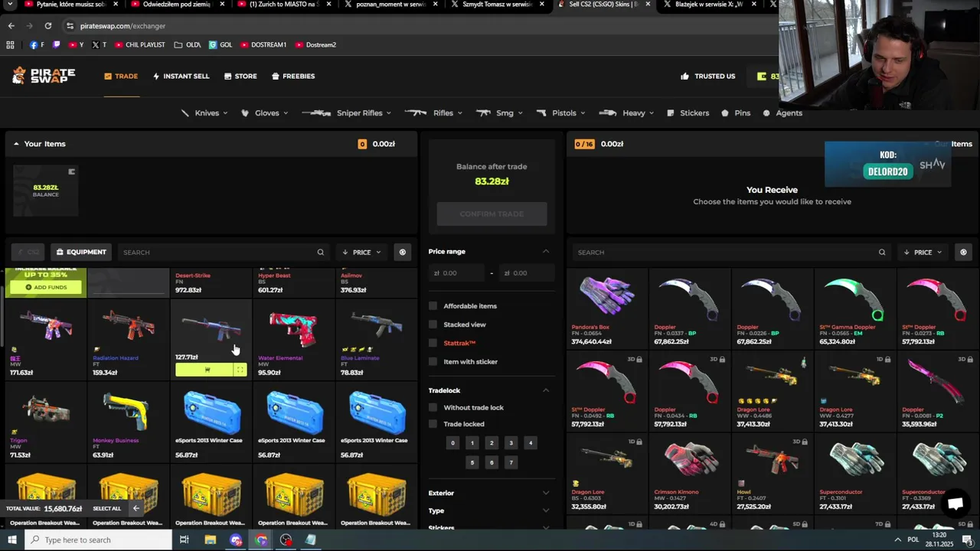Expand the Knives category dropdown
The image size is (980, 551).
[x=204, y=113]
